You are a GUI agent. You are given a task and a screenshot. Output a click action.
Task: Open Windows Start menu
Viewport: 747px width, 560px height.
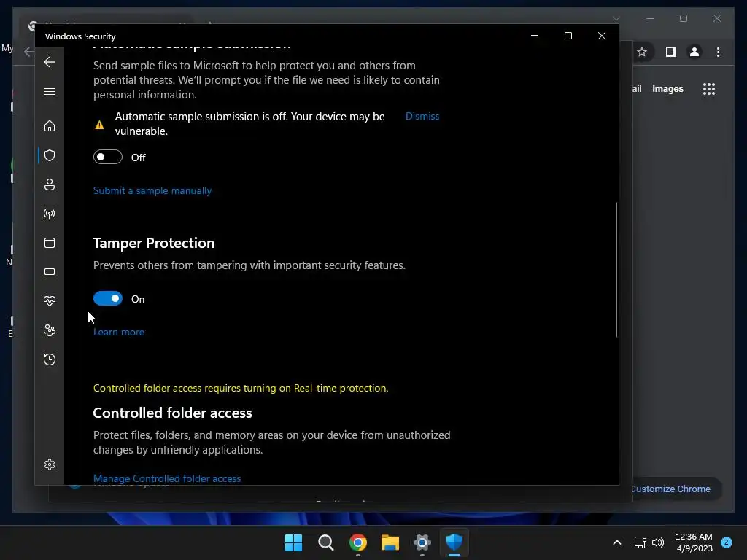click(293, 542)
